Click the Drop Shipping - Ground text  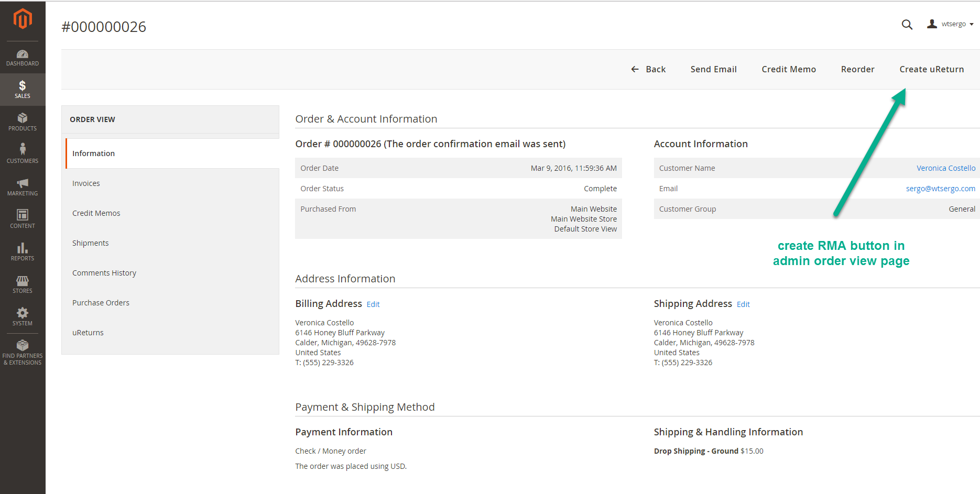(696, 451)
